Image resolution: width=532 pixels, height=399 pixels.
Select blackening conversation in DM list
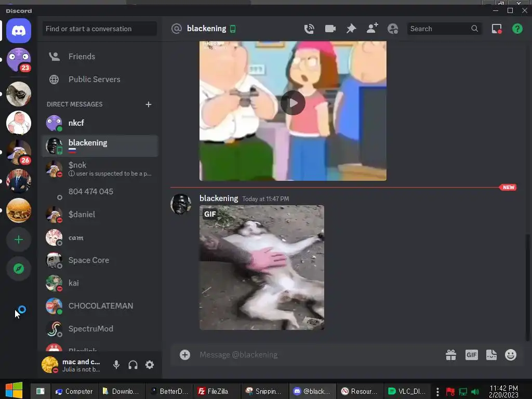[99, 146]
